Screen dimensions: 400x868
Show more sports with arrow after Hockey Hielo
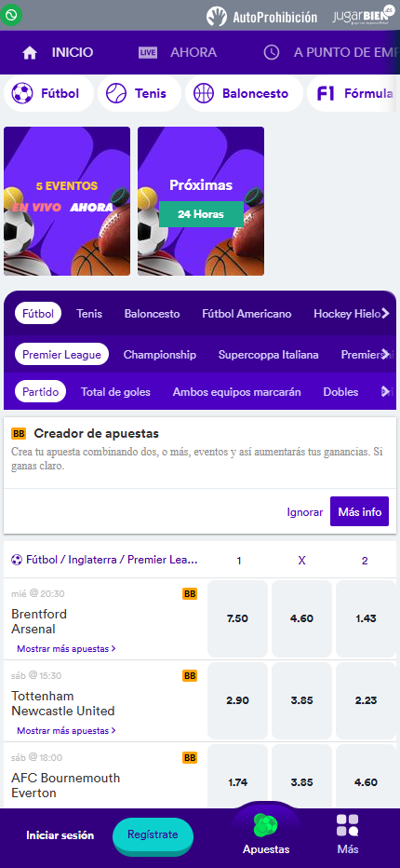click(x=386, y=314)
